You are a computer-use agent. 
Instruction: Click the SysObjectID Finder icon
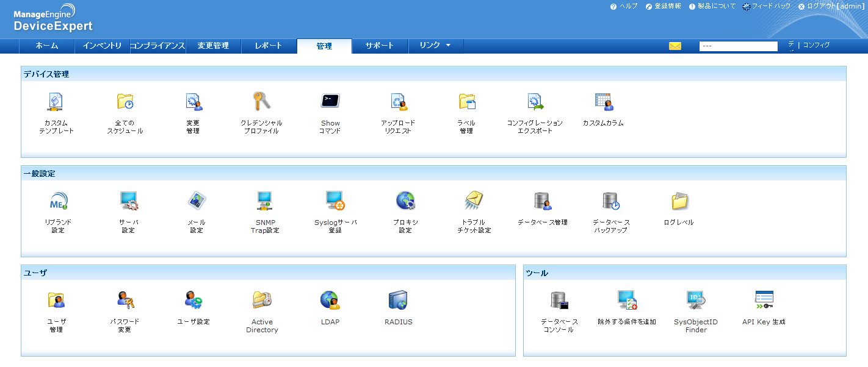point(695,300)
